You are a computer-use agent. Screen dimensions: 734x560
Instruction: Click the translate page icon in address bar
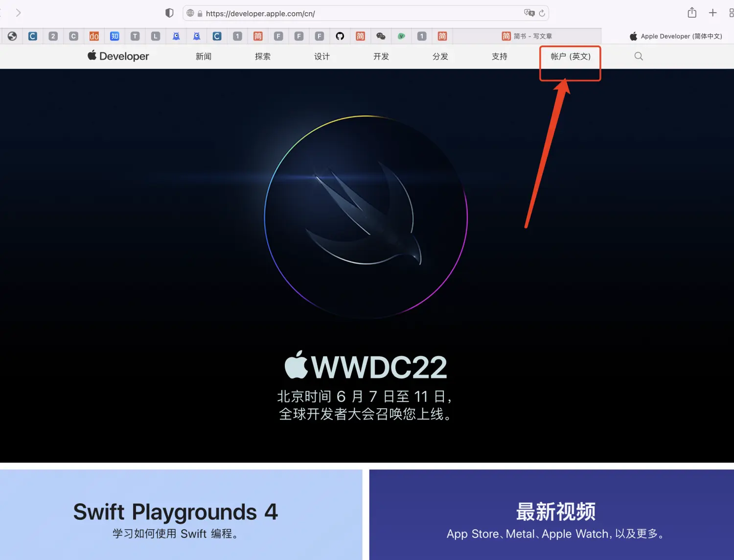[x=528, y=13]
